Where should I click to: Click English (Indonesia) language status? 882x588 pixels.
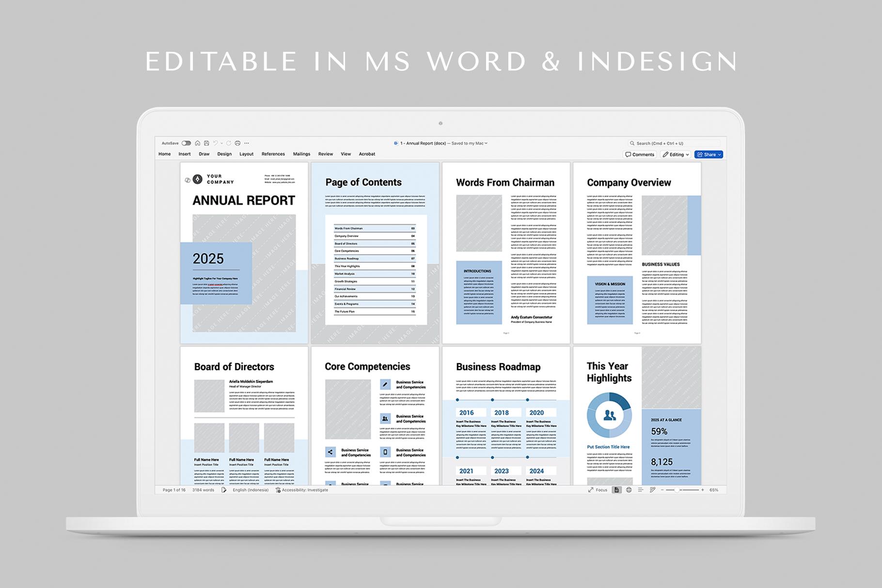pos(250,490)
